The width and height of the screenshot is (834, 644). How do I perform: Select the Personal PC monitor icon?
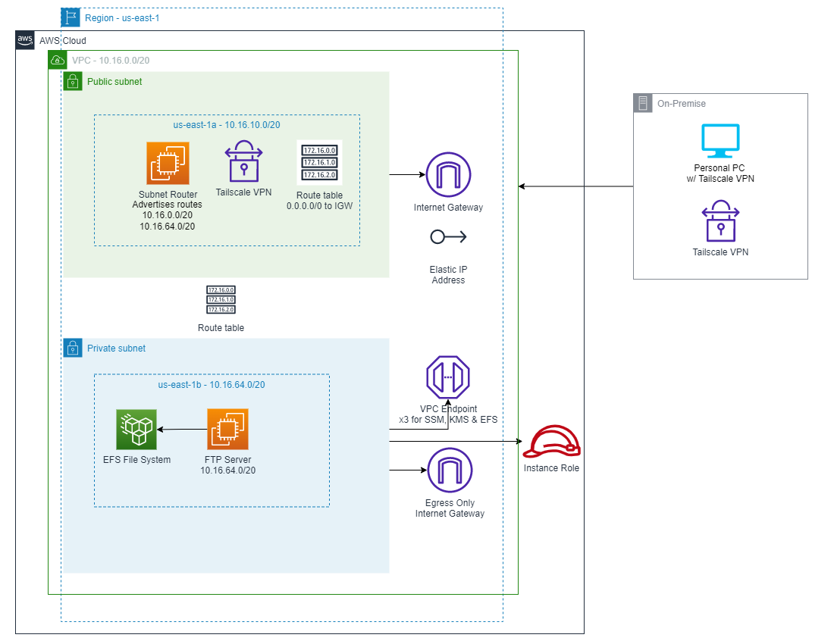pyautogui.click(x=720, y=140)
